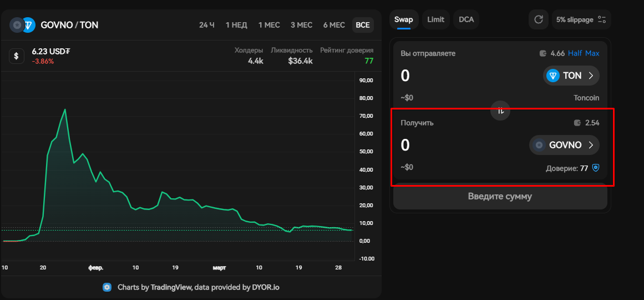Click the Вы отправляете label
This screenshot has height=300, width=644.
point(428,53)
